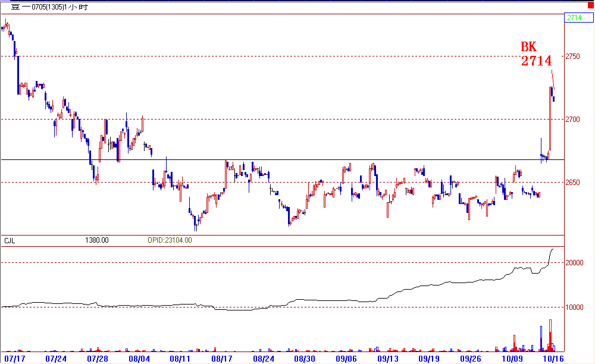The height and width of the screenshot is (364, 595).
Task: Click the tallest red volume bar
Action: click(550, 335)
